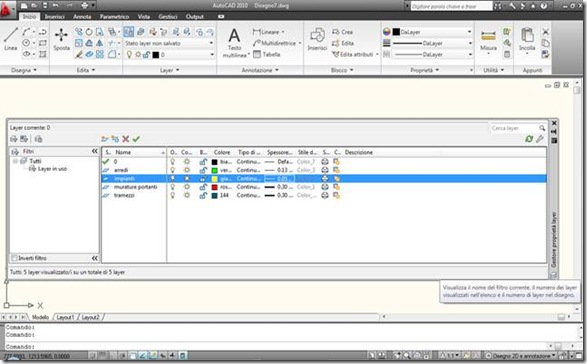Set current layer with the green check
The image size is (587, 364).
coord(136,139)
